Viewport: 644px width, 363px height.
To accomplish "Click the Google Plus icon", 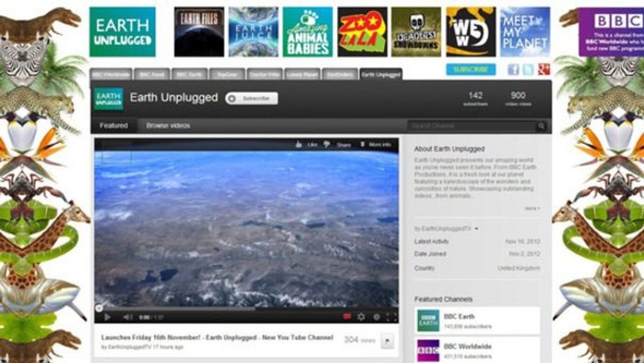I will (x=544, y=70).
